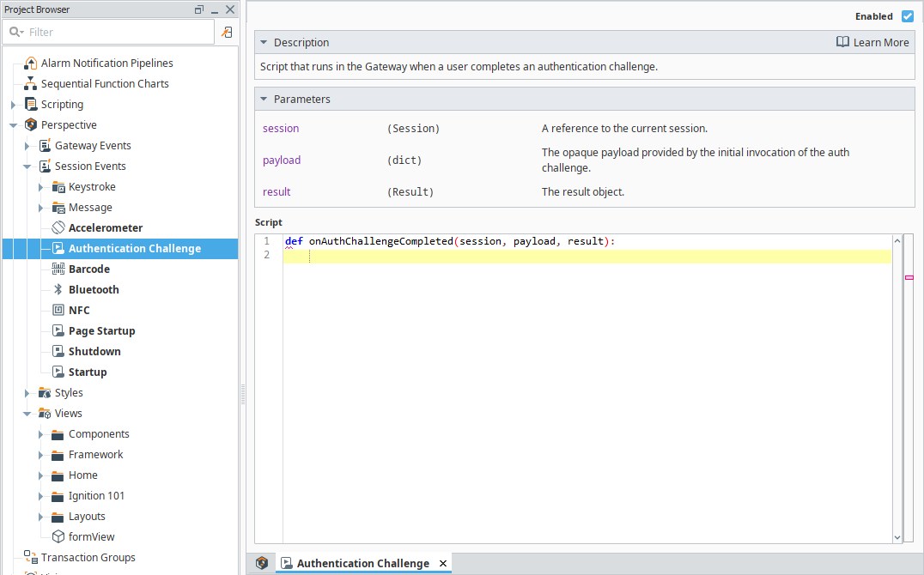Click the script editor scroll up arrow

click(x=897, y=240)
